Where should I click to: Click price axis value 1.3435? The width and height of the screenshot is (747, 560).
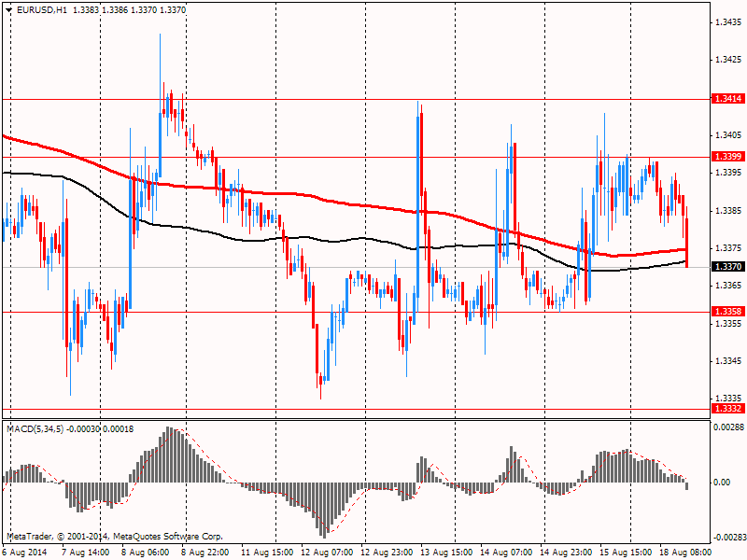728,22
